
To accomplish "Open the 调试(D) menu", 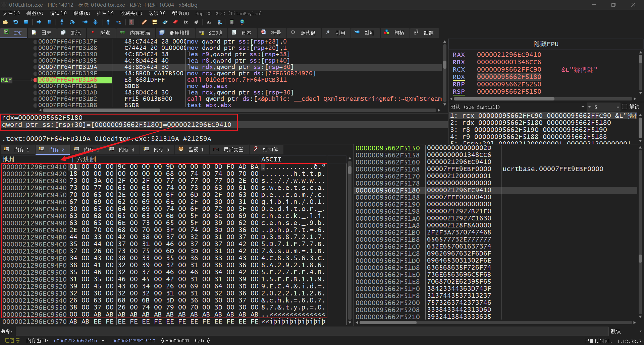I will (x=58, y=13).
